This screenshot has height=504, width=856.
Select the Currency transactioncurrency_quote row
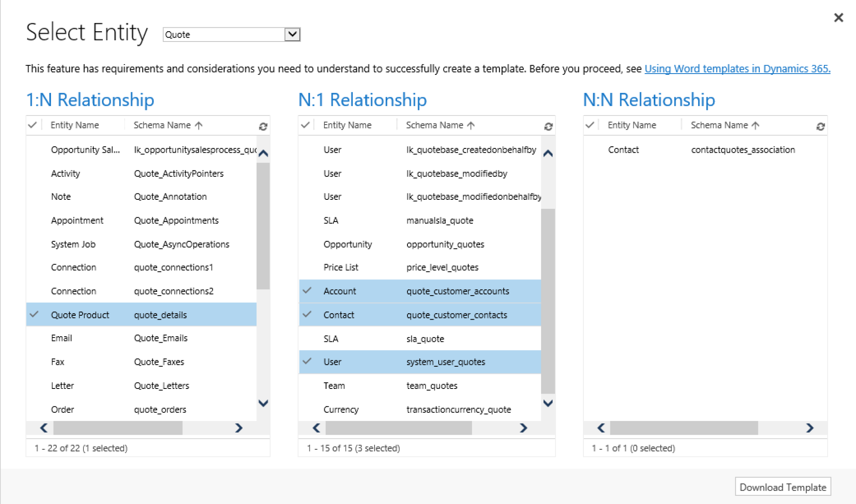coord(420,409)
